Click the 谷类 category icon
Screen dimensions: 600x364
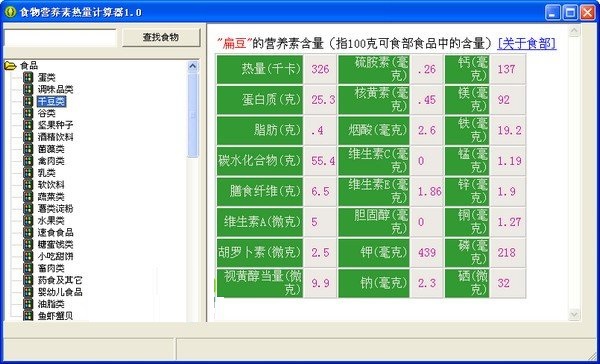28,113
